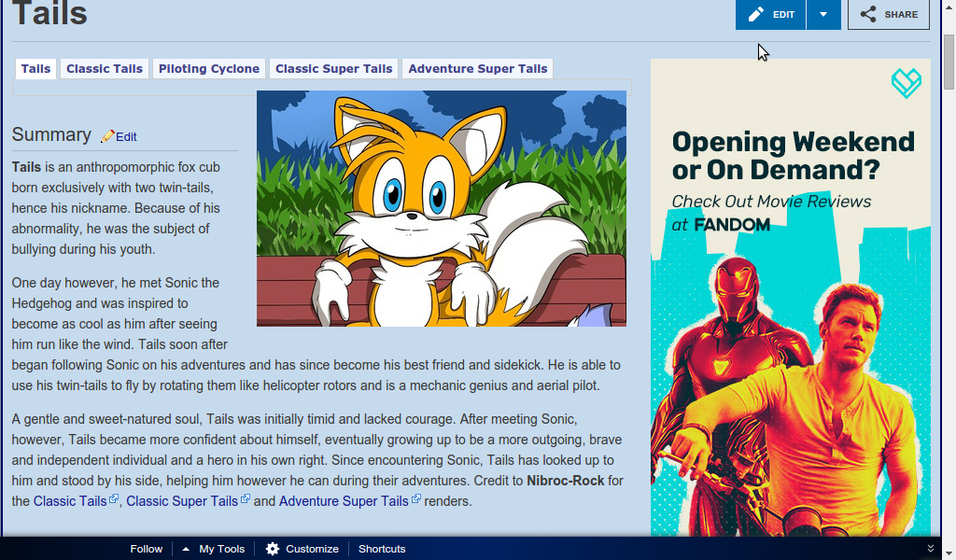This screenshot has width=956, height=560.
Task: Show the Adventure Super Tails tab
Action: pyautogui.click(x=477, y=68)
